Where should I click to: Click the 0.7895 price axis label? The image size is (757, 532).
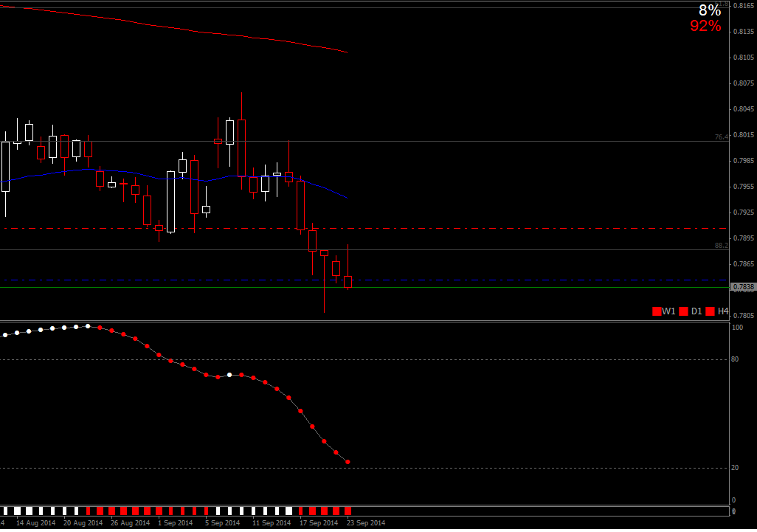pos(744,238)
